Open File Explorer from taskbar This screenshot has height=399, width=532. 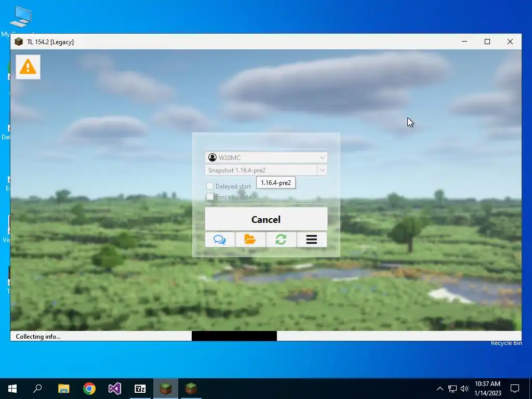[63, 389]
